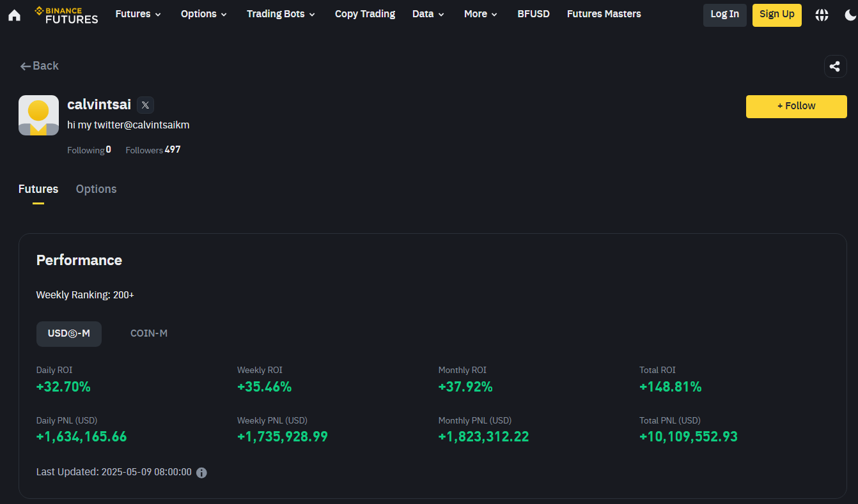Go back using the Back link
Screen dimensions: 858x504
coord(40,66)
